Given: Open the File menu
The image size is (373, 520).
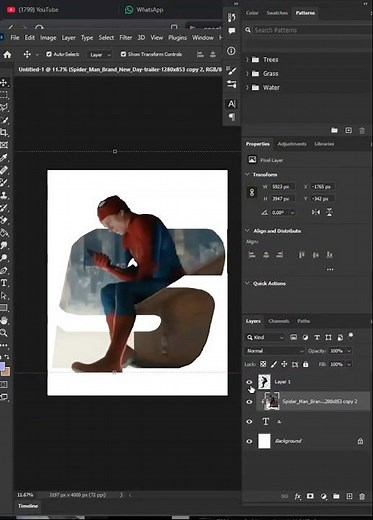Looking at the screenshot, I should click(x=15, y=38).
